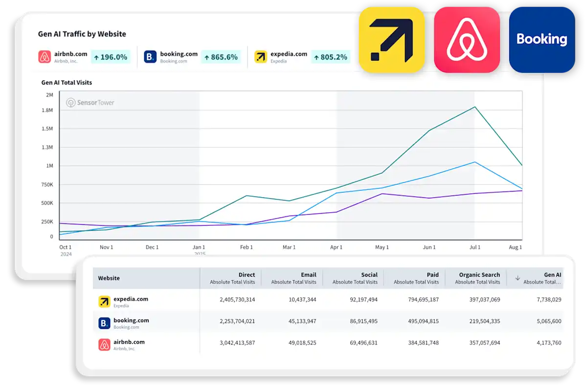Click Airbnb email visits 49,018,525
The height and width of the screenshot is (392, 587).
(x=302, y=343)
